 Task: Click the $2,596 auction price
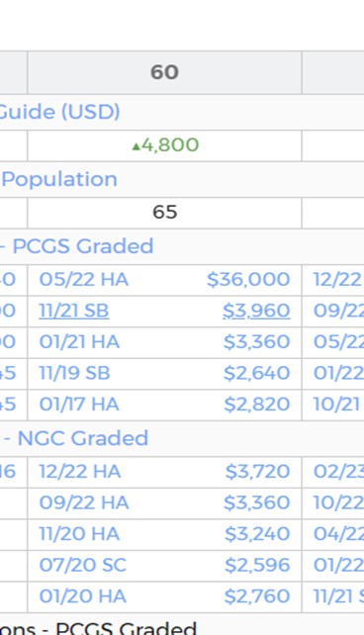coord(257,566)
